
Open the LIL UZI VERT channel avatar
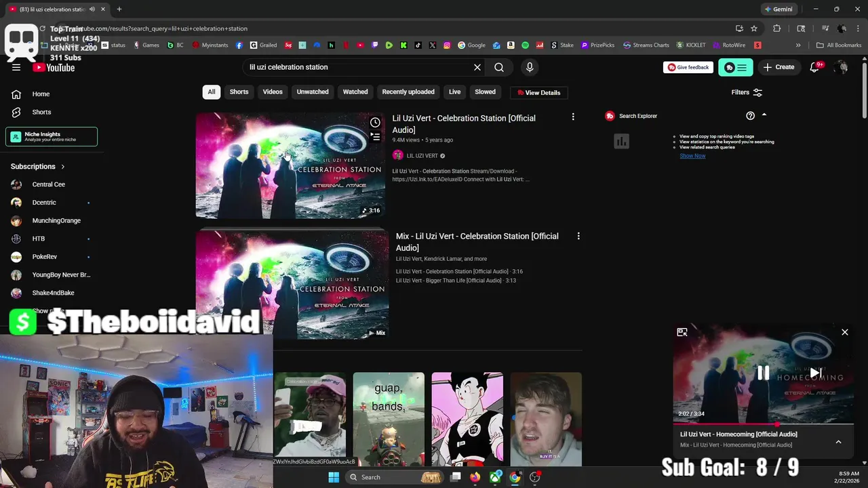coord(398,156)
